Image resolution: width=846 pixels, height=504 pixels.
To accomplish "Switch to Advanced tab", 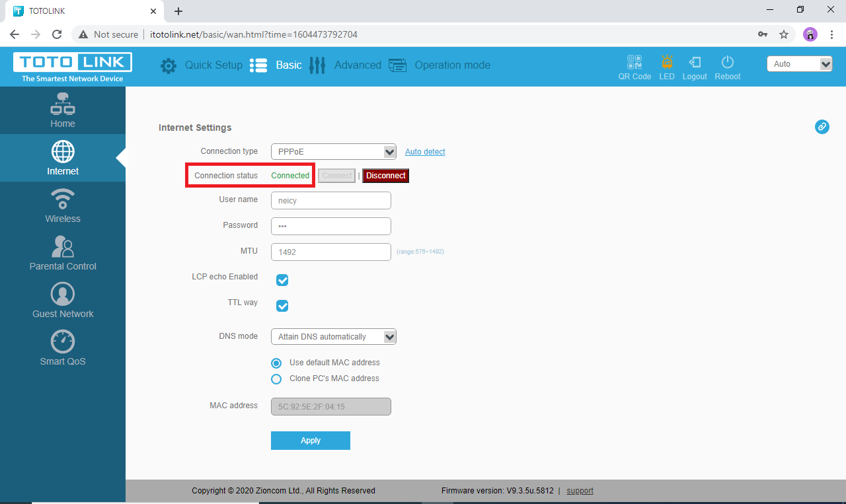I will point(358,65).
